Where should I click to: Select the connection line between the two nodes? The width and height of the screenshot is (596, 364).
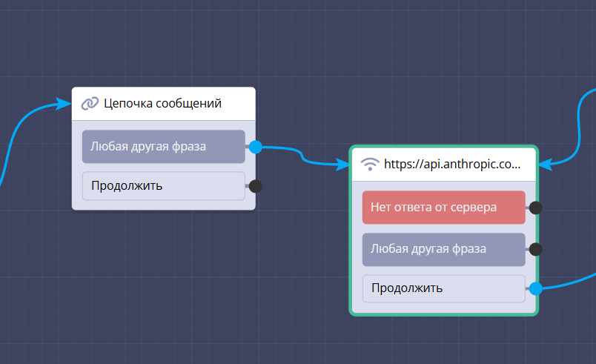click(x=301, y=154)
